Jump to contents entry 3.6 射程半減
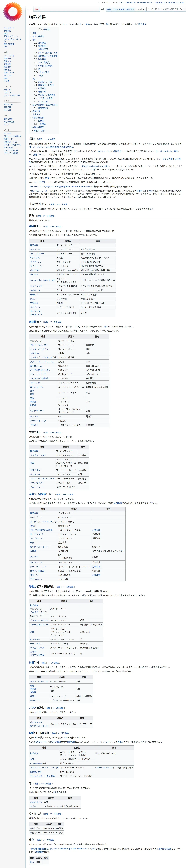186x868 pixels. (x=40, y=59)
